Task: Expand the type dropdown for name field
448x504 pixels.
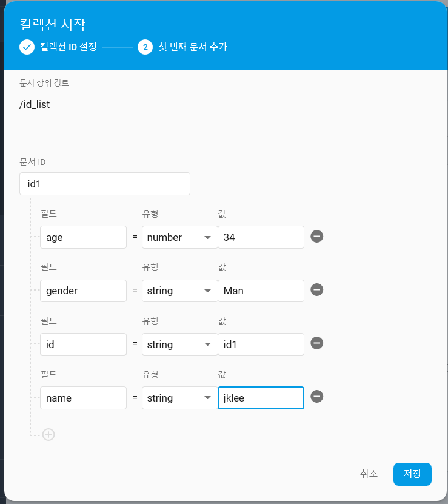Action: tap(179, 398)
